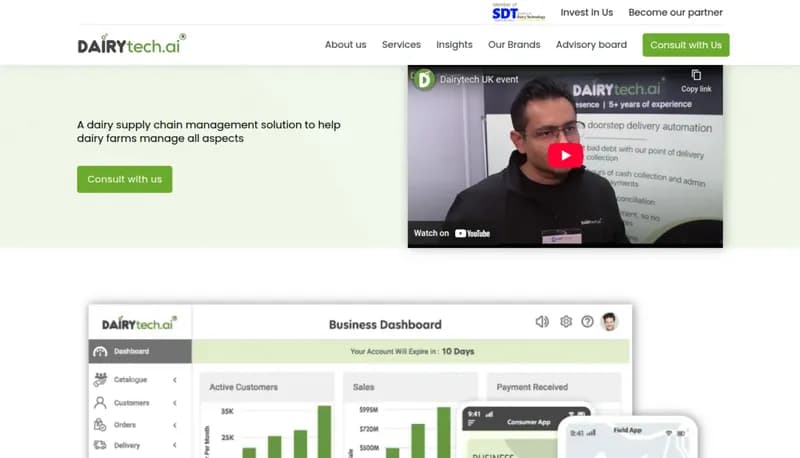The image size is (800, 458).
Task: Click the Field App phone mockup
Action: point(628,437)
